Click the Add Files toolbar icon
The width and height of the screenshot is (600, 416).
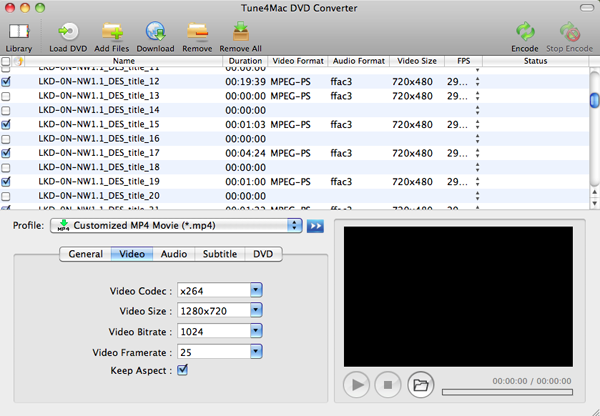pyautogui.click(x=112, y=31)
